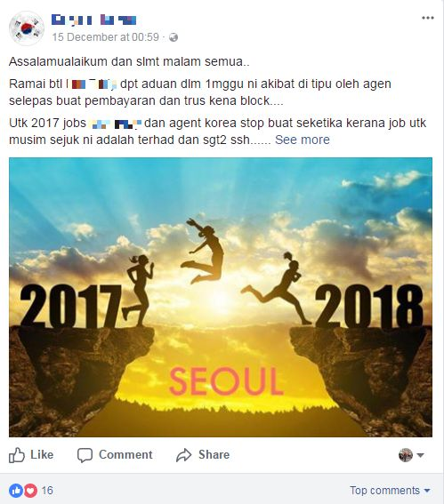Click the small profile avatar beside Share

pos(406,455)
